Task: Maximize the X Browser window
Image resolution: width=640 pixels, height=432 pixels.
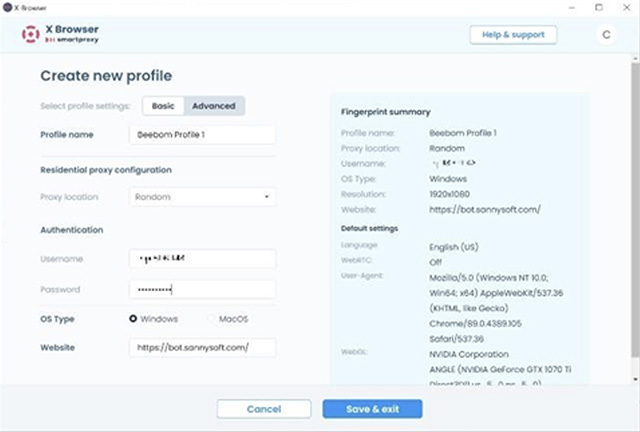Action: 599,8
